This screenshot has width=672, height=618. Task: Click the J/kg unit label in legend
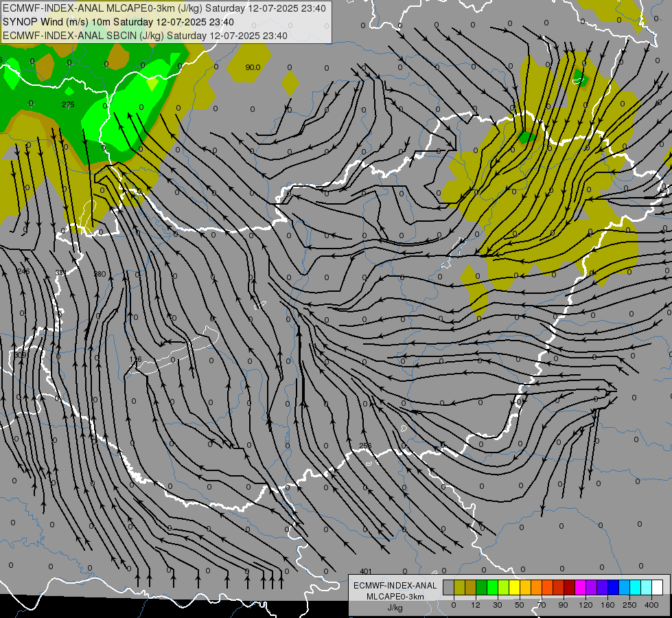tap(395, 608)
